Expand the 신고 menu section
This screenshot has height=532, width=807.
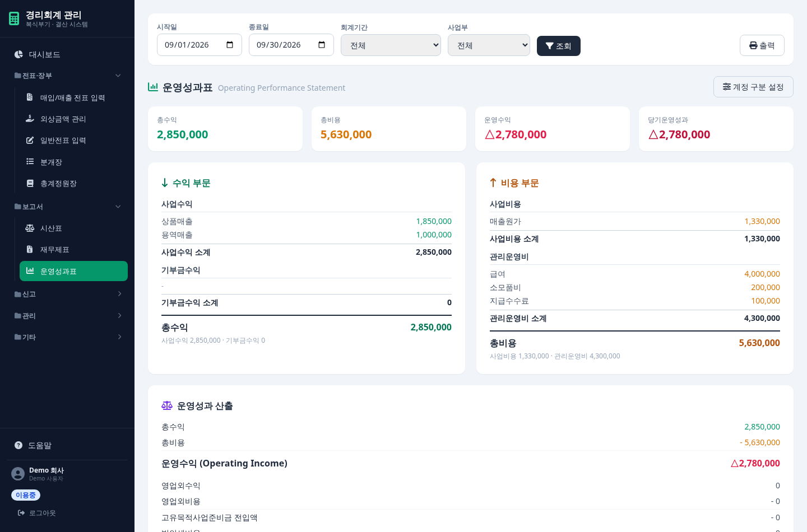click(67, 294)
